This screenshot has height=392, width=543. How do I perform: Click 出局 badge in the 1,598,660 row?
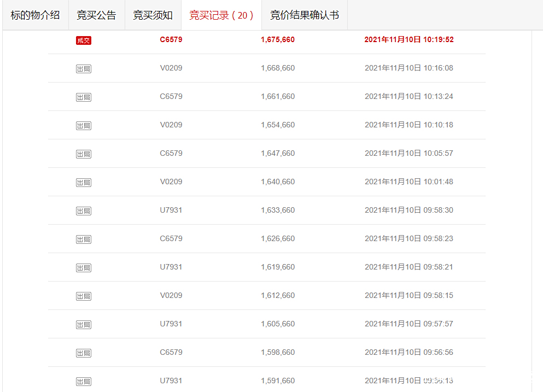(x=84, y=353)
